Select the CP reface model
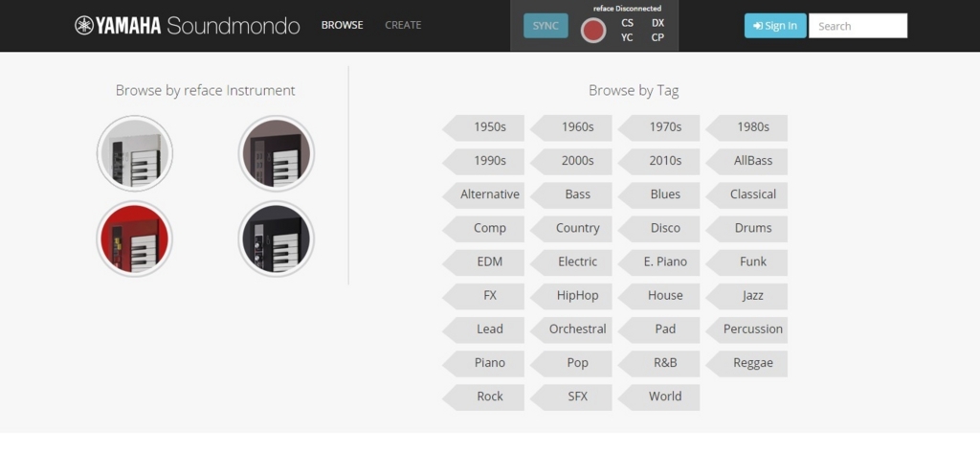The image size is (980, 454). pos(657,37)
